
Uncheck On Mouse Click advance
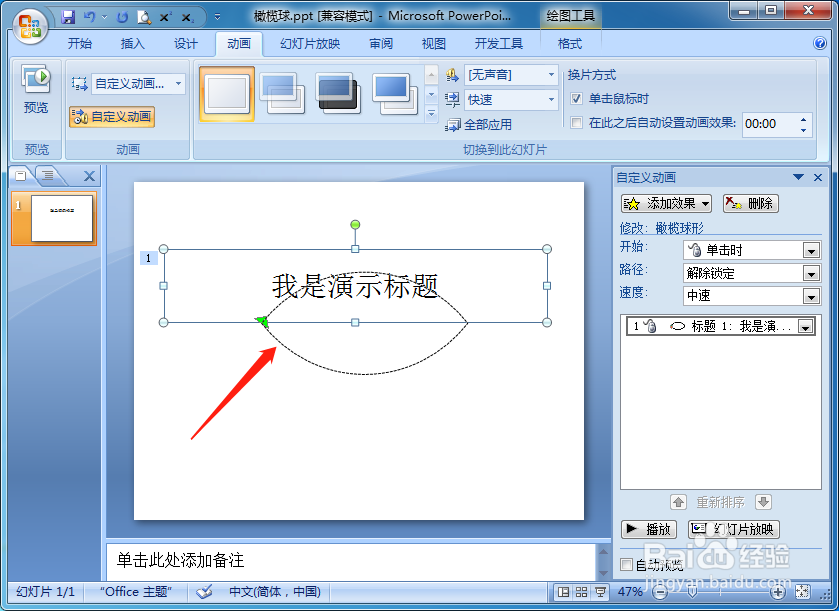point(576,98)
